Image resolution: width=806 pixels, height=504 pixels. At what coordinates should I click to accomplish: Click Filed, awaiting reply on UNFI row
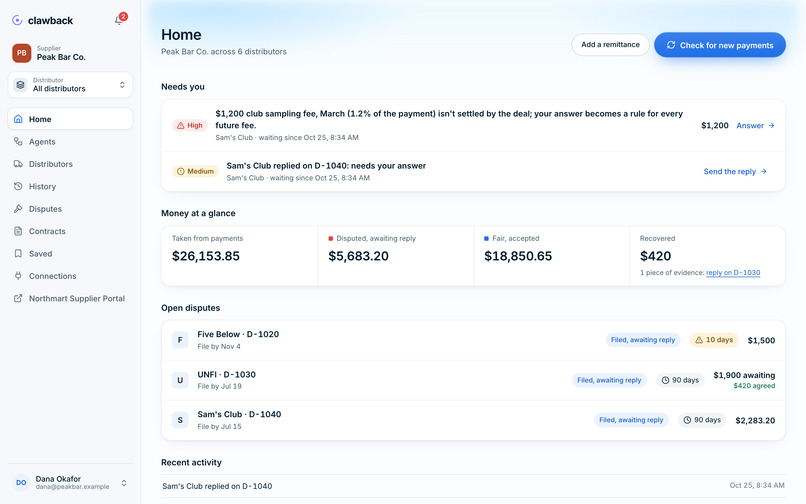(x=609, y=380)
